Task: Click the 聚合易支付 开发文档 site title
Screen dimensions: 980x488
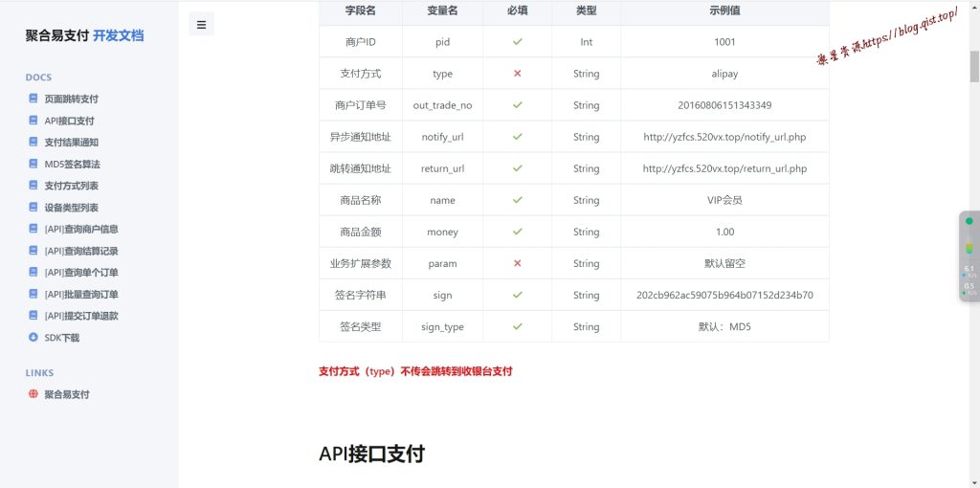Action: click(x=84, y=35)
